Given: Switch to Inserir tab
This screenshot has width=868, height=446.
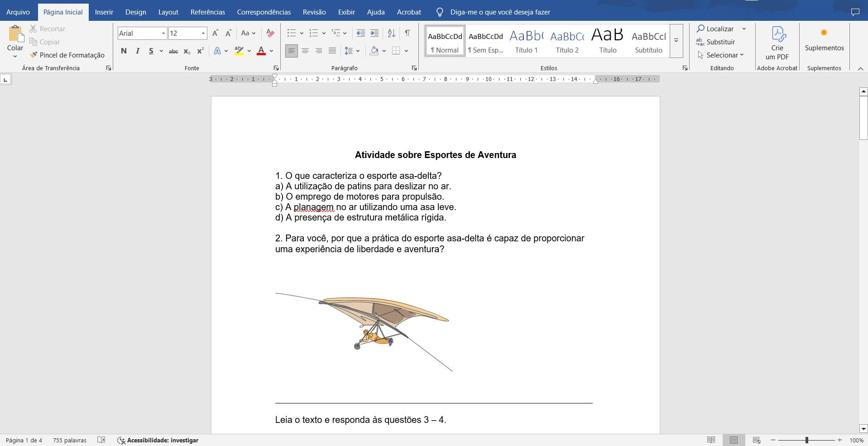Looking at the screenshot, I should pos(104,12).
